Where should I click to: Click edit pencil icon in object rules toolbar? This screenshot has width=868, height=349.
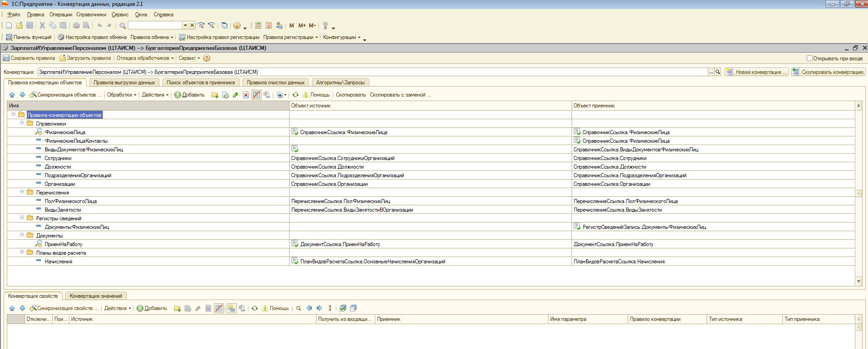tap(235, 95)
